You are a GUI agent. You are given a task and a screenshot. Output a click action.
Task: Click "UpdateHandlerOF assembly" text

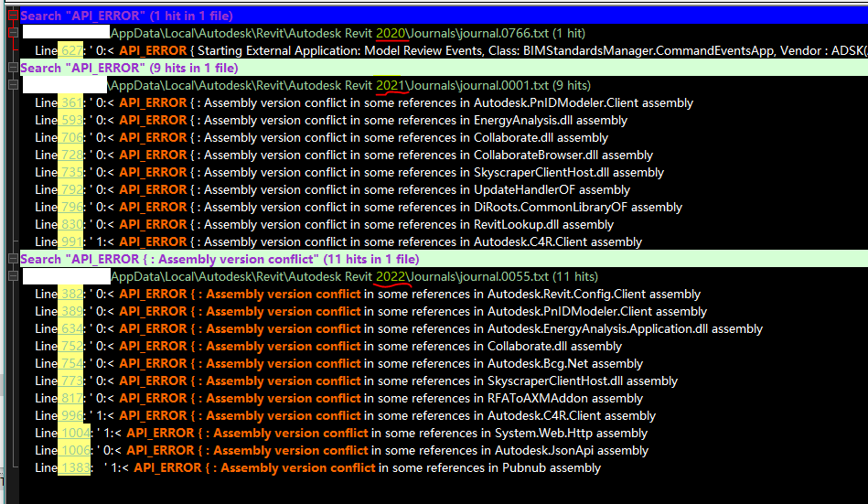[552, 189]
